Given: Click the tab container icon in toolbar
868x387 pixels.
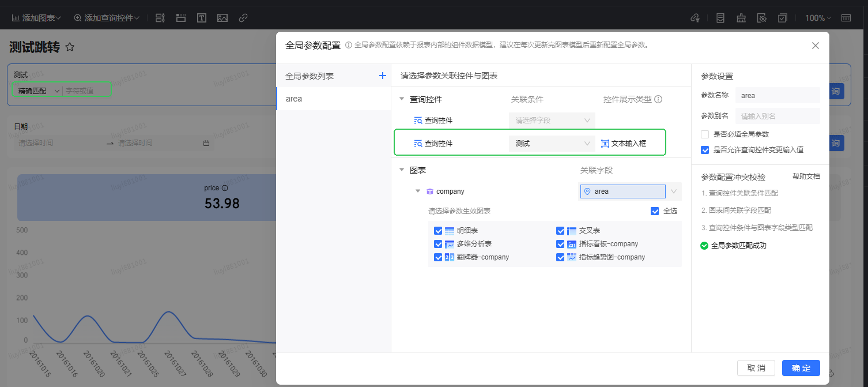Looking at the screenshot, I should (181, 18).
